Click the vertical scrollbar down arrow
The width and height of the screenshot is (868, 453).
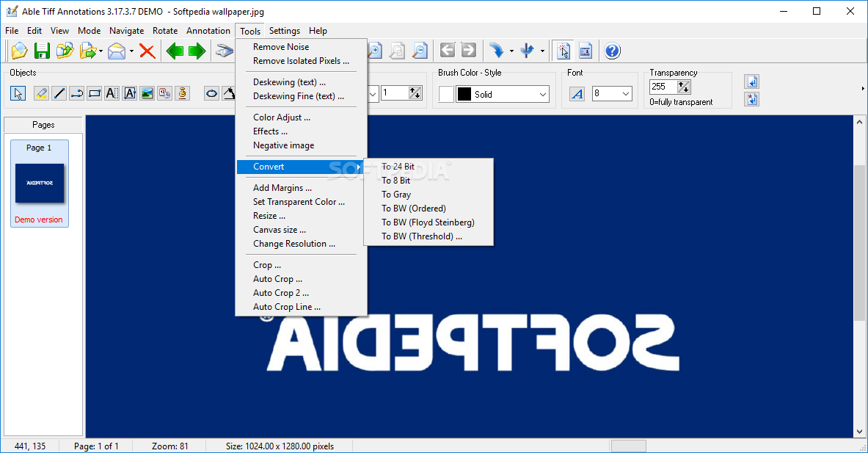[859, 432]
